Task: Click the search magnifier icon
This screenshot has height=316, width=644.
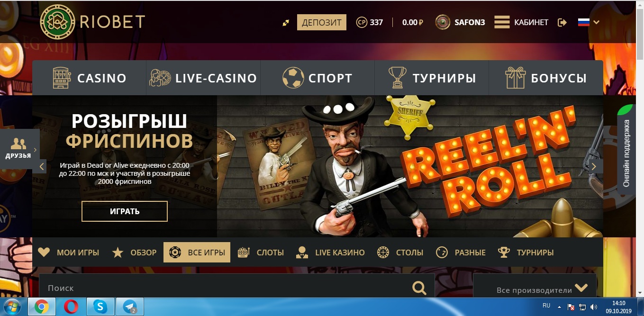Action: 419,288
